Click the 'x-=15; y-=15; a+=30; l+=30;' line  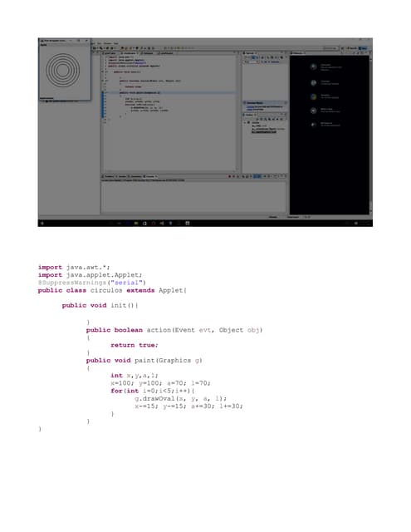click(x=188, y=406)
